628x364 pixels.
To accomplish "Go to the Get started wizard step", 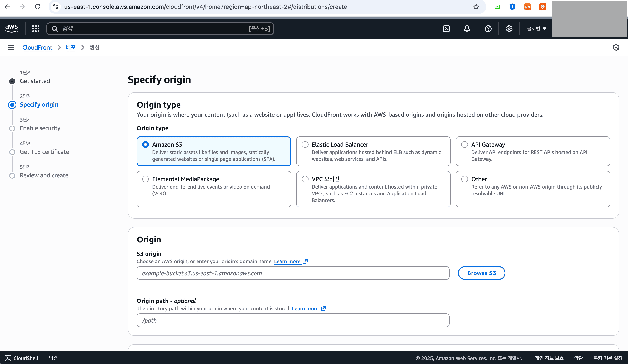I will [35, 81].
